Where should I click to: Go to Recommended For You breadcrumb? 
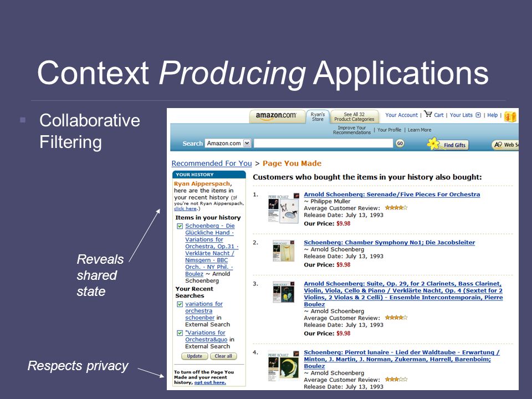(x=212, y=163)
